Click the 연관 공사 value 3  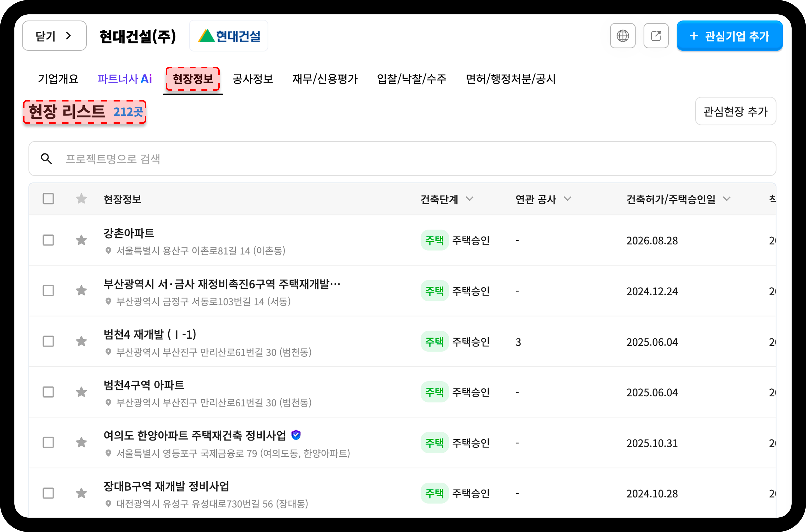(x=518, y=342)
